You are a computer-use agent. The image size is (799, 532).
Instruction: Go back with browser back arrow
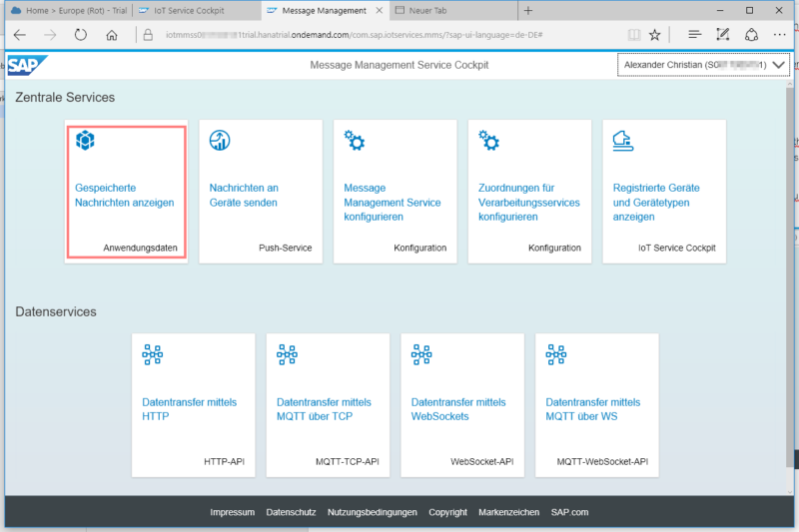tap(20, 35)
